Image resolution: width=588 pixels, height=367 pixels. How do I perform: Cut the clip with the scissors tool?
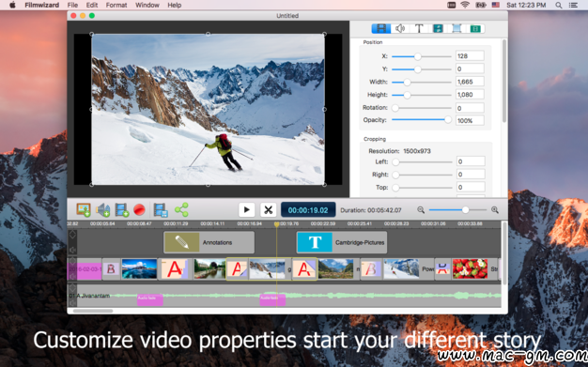(268, 210)
